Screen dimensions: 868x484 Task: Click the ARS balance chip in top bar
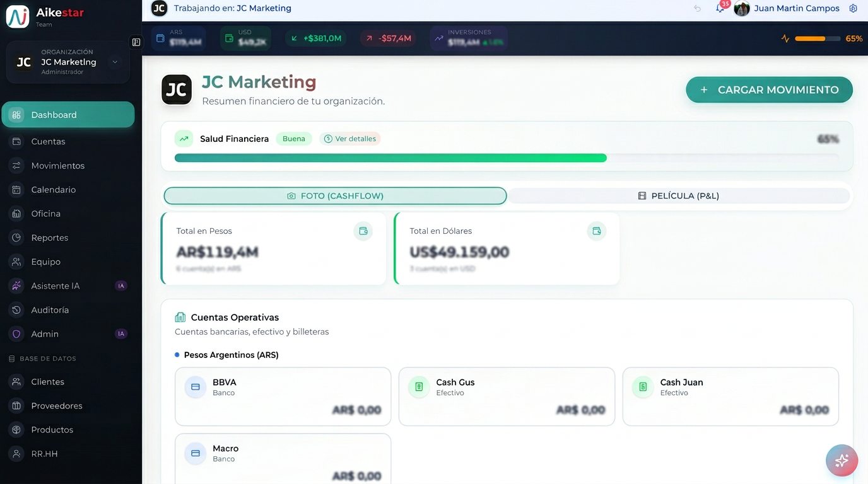179,38
